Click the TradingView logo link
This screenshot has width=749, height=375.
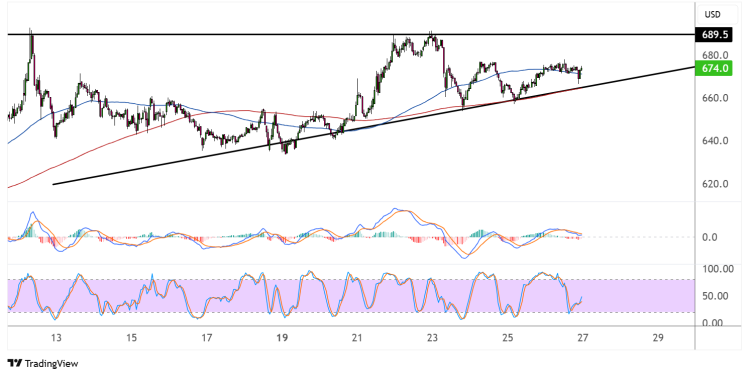coord(43,364)
